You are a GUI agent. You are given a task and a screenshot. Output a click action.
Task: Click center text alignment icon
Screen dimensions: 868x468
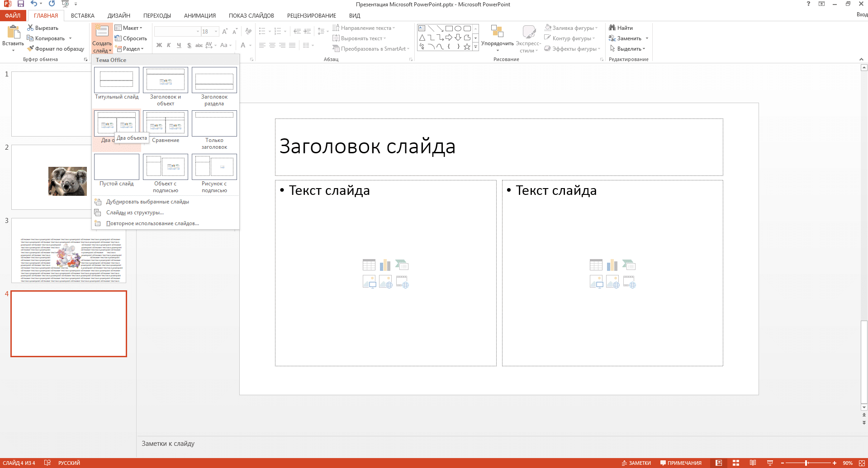272,45
